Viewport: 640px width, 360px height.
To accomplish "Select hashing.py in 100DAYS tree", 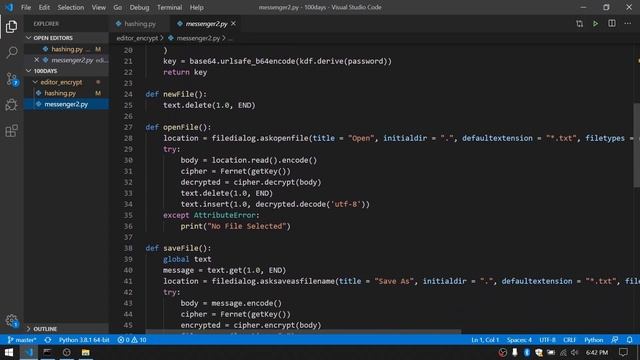I will point(66,93).
